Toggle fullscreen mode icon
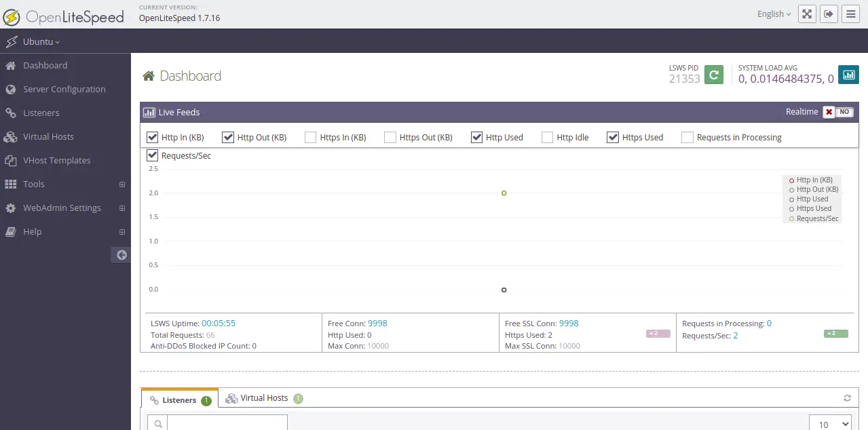868x430 pixels. tap(806, 14)
